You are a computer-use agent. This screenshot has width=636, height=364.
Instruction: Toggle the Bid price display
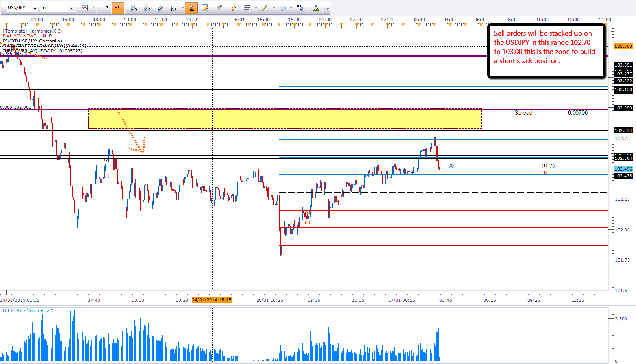pos(105,8)
